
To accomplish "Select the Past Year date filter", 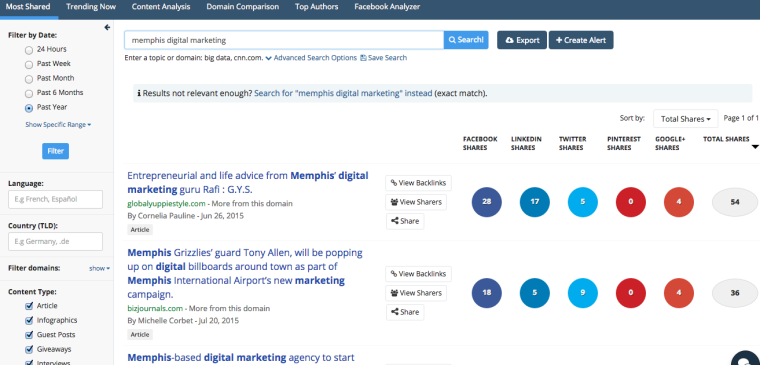I will [29, 108].
